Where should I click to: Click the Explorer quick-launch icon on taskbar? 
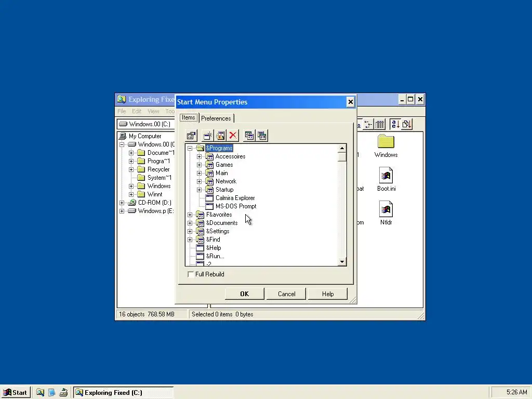[40, 393]
